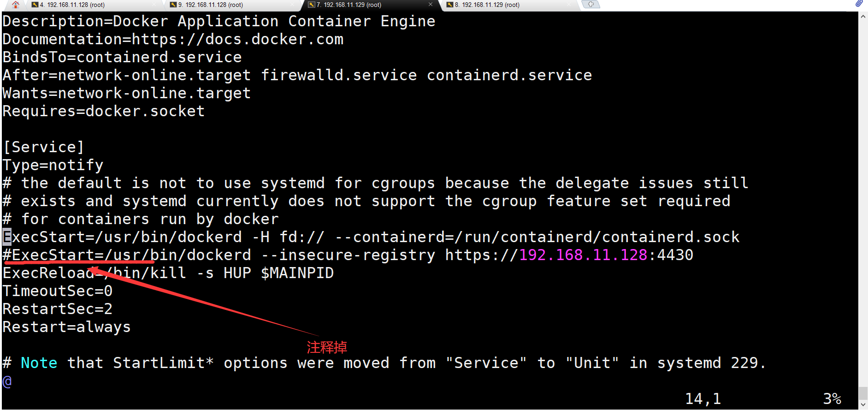Click the highlighted IP 192.168.11.128 in terminal
The width and height of the screenshot is (868, 410).
click(584, 255)
